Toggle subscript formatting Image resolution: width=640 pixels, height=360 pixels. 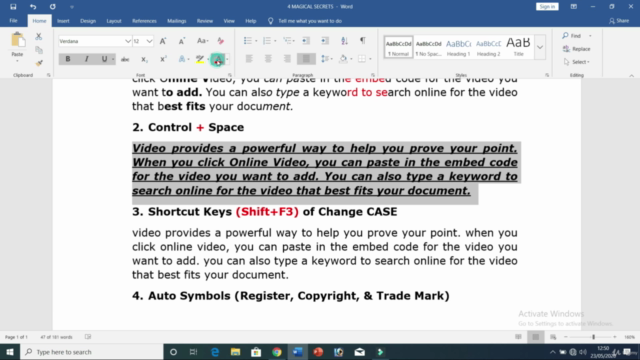coord(144,59)
